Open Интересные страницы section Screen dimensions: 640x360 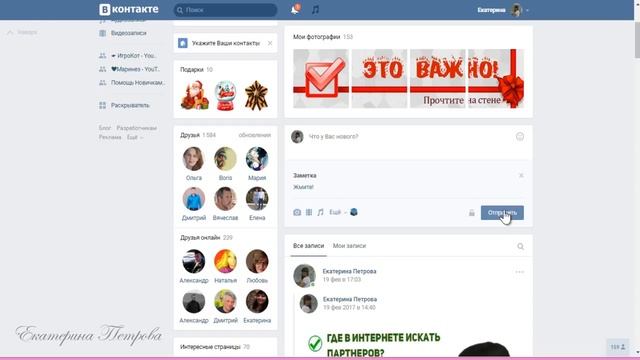pos(215,347)
